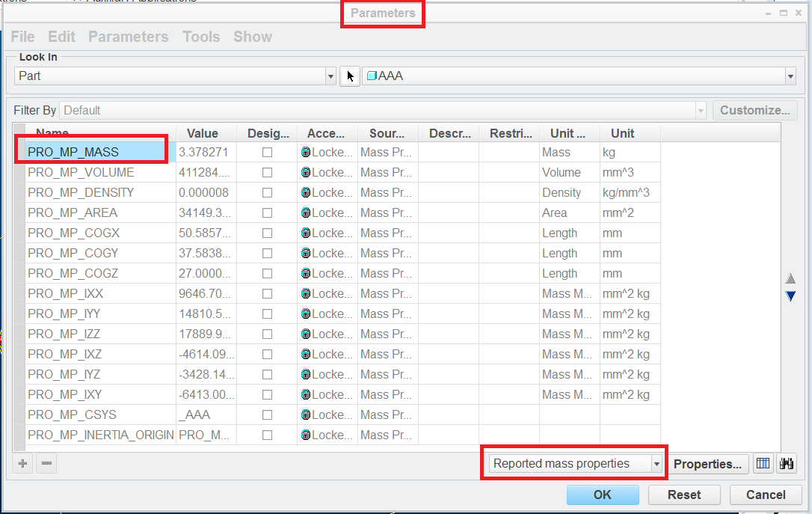Activate the select-item arrow tool
This screenshot has width=812, height=514.
click(349, 76)
